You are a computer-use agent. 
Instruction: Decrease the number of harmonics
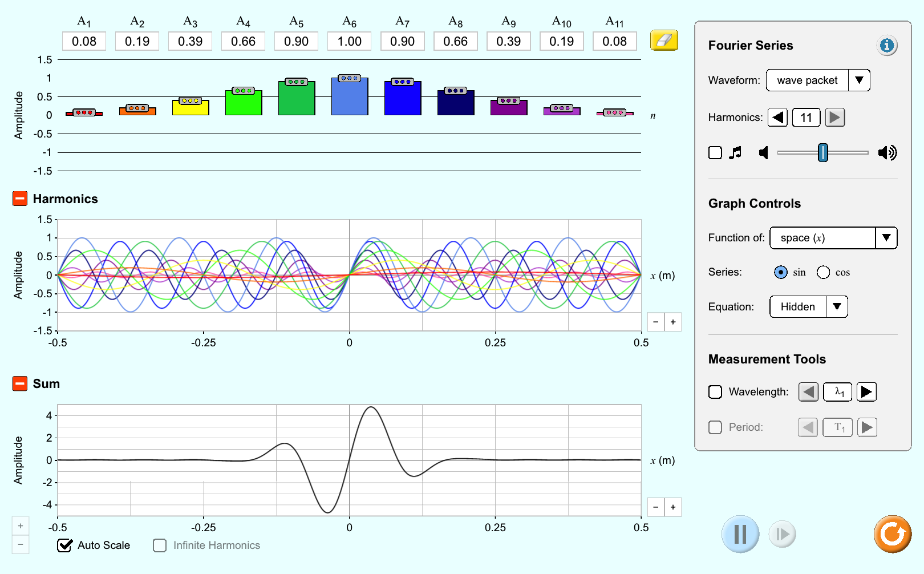(x=777, y=118)
